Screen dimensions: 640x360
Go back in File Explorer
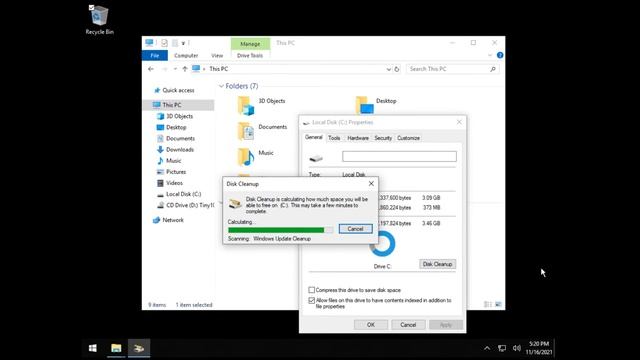(x=151, y=69)
